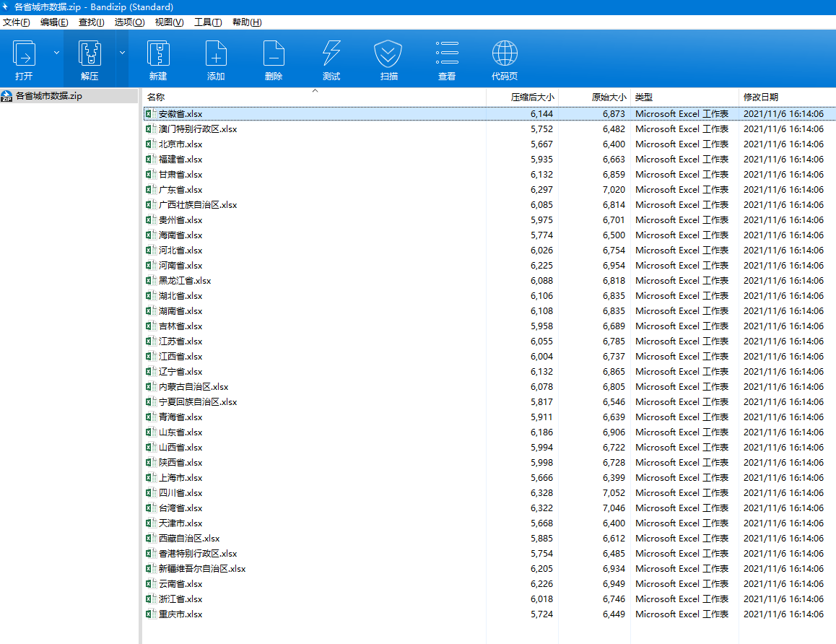Select file 云南省.xlsx
Image resolution: width=836 pixels, height=644 pixels.
tap(180, 584)
